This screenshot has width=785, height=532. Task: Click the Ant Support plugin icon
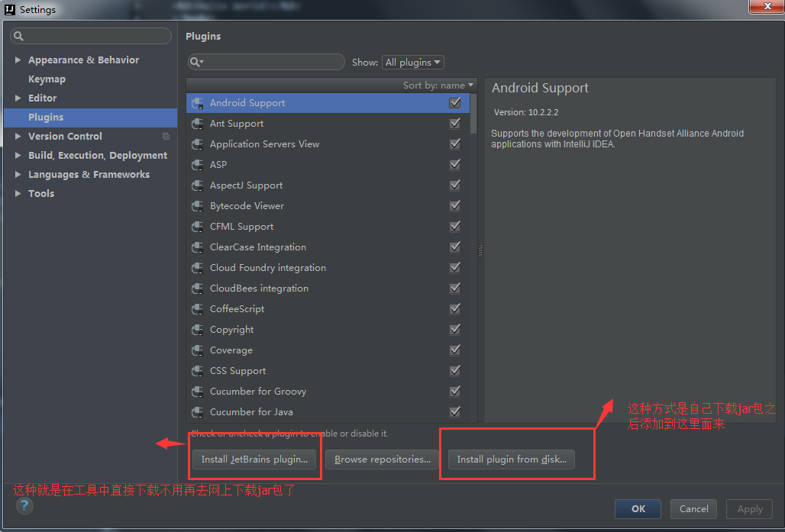click(x=197, y=124)
